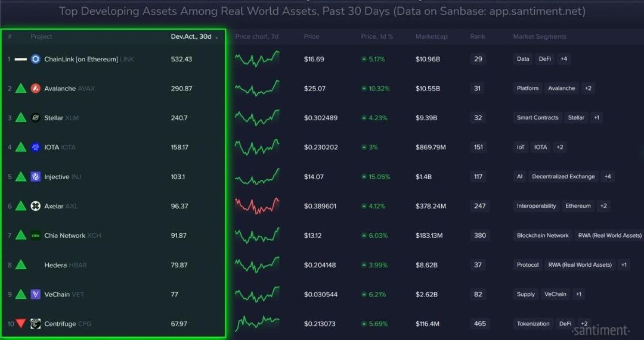Open the Stellar XLM project link

[61, 118]
